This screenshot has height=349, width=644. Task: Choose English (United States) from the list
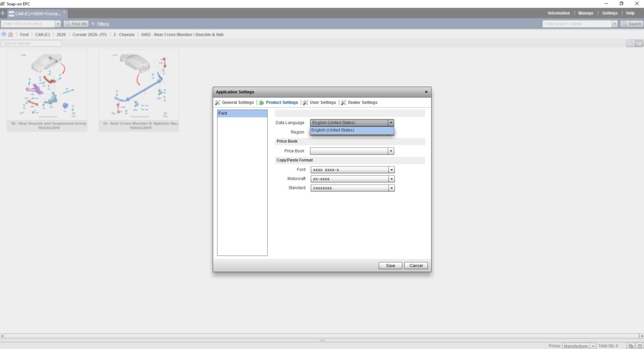tap(352, 130)
